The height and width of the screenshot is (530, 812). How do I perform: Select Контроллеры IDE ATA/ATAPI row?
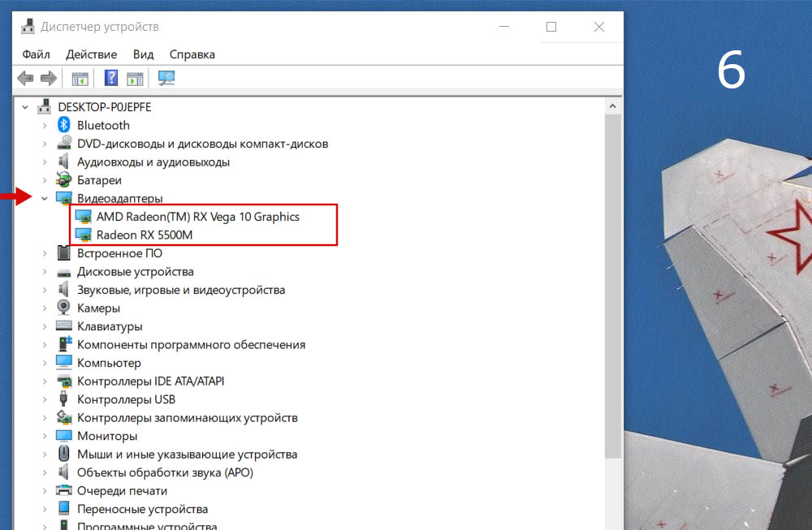151,381
